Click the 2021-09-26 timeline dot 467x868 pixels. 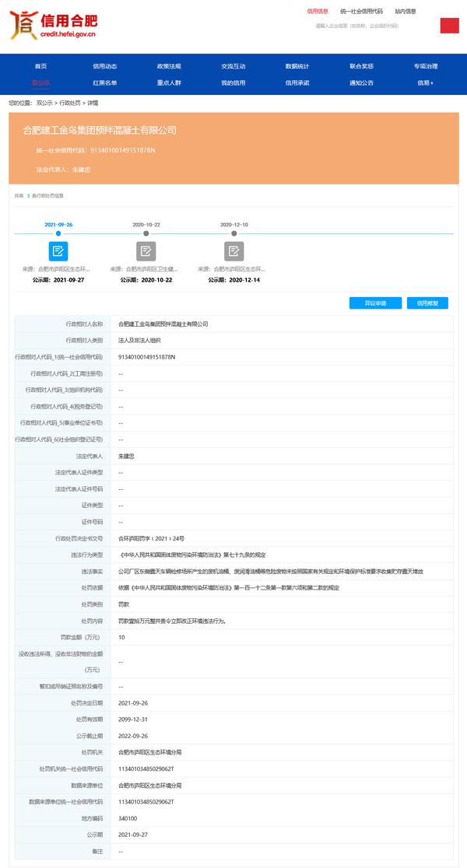tap(58, 233)
